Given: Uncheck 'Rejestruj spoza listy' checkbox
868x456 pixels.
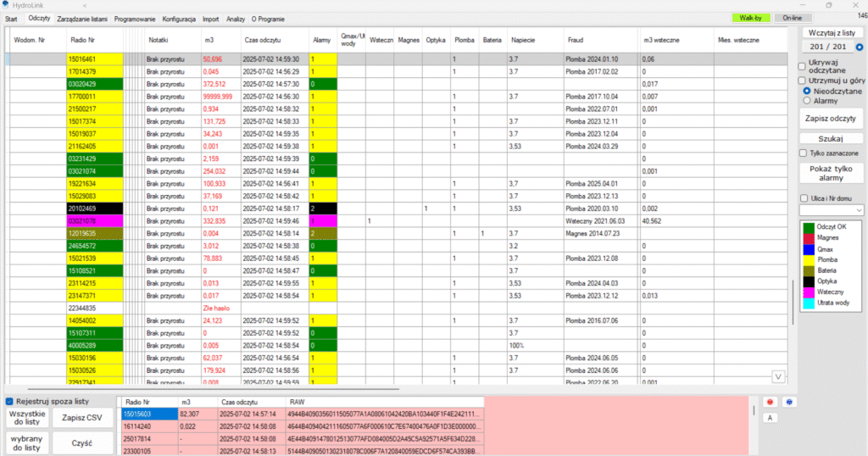Looking at the screenshot, I should 10,401.
